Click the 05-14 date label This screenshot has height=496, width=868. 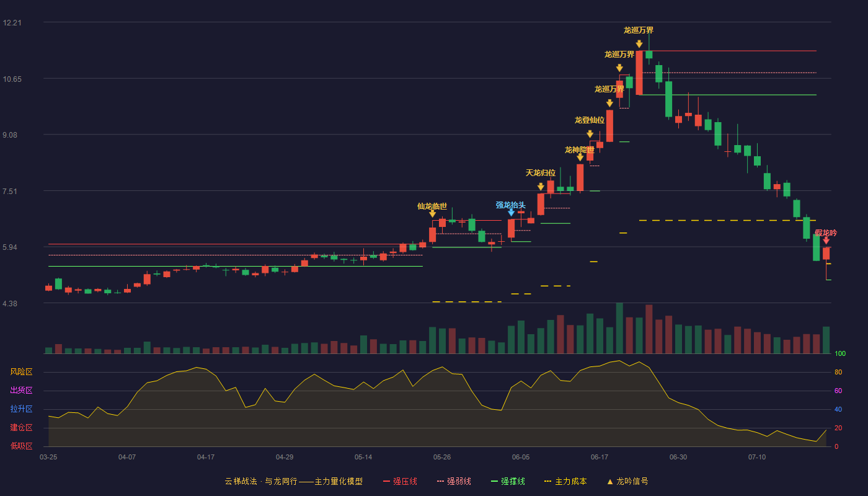click(363, 457)
